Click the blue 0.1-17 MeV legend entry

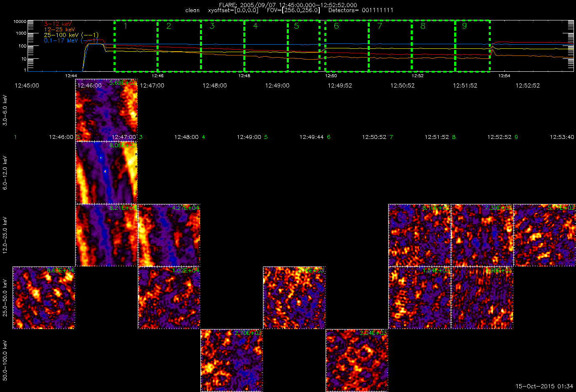point(71,40)
